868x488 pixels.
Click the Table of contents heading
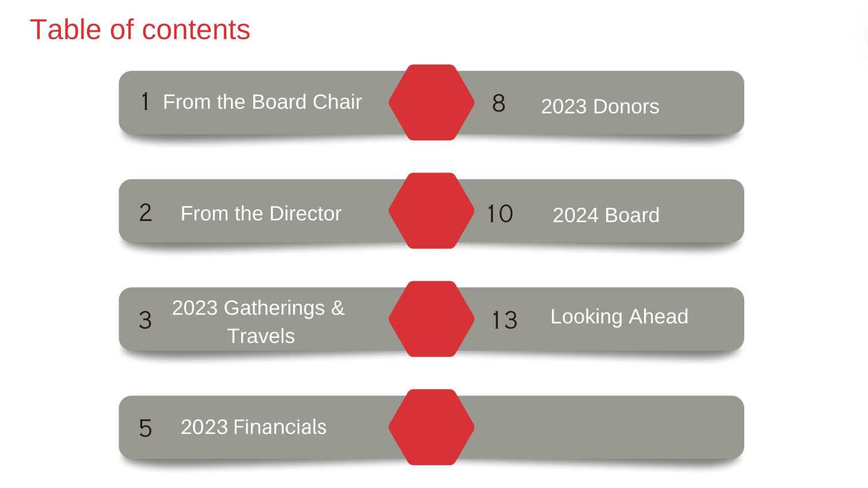point(140,30)
